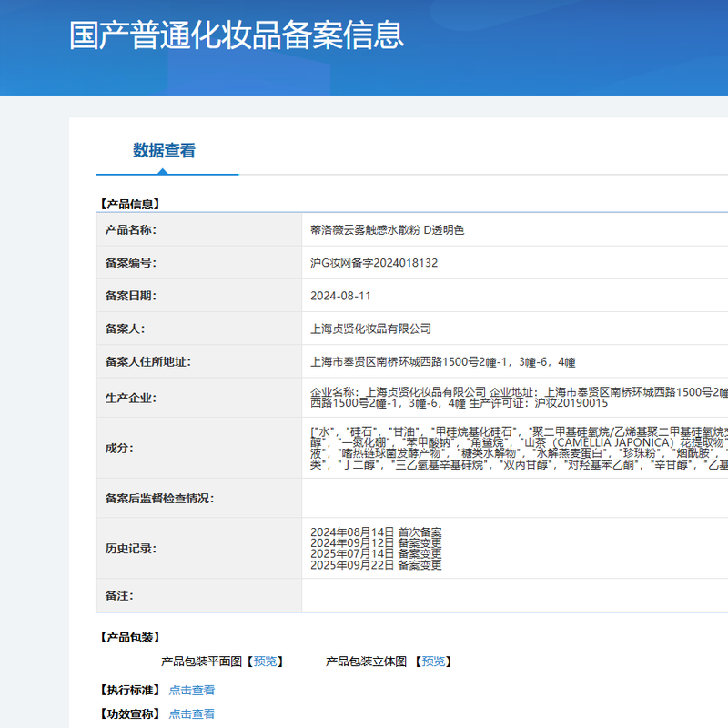The height and width of the screenshot is (728, 728).
Task: Click 点击查看 next to 执行标准
Action: (192, 691)
